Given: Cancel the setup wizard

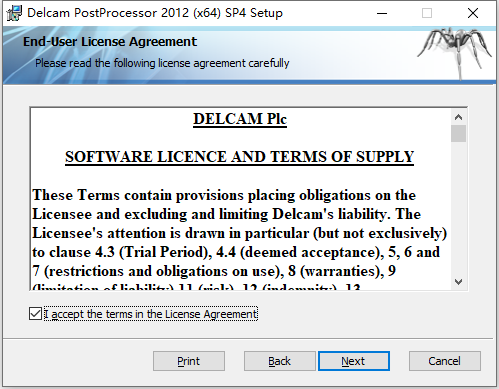Looking at the screenshot, I should pos(445,361).
